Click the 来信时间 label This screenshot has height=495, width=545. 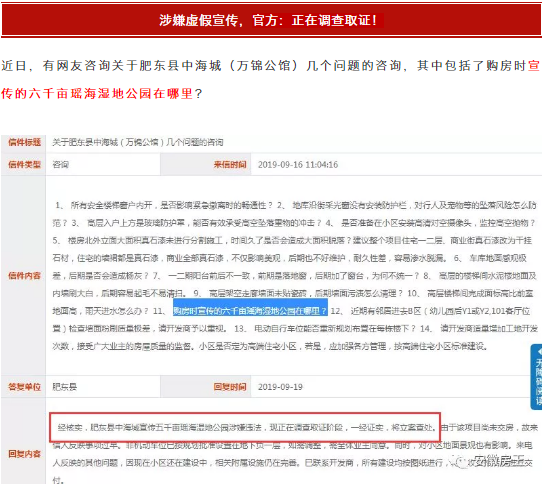230,164
